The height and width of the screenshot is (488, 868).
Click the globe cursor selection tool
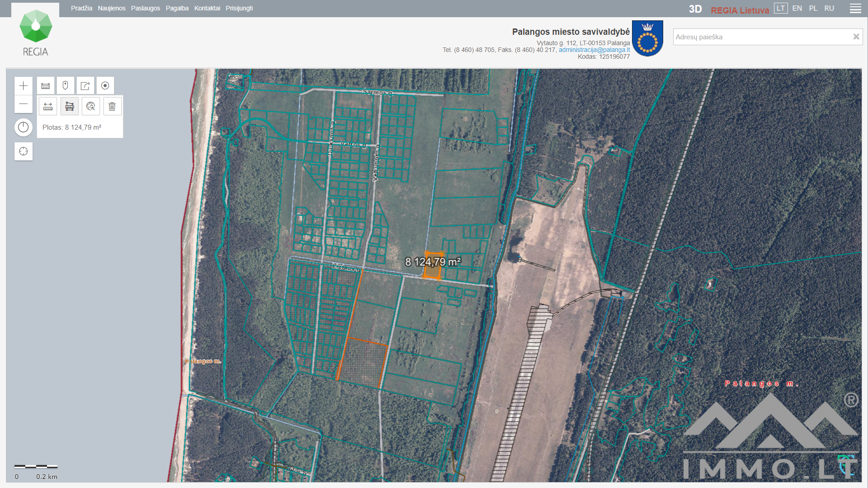pyautogui.click(x=91, y=107)
